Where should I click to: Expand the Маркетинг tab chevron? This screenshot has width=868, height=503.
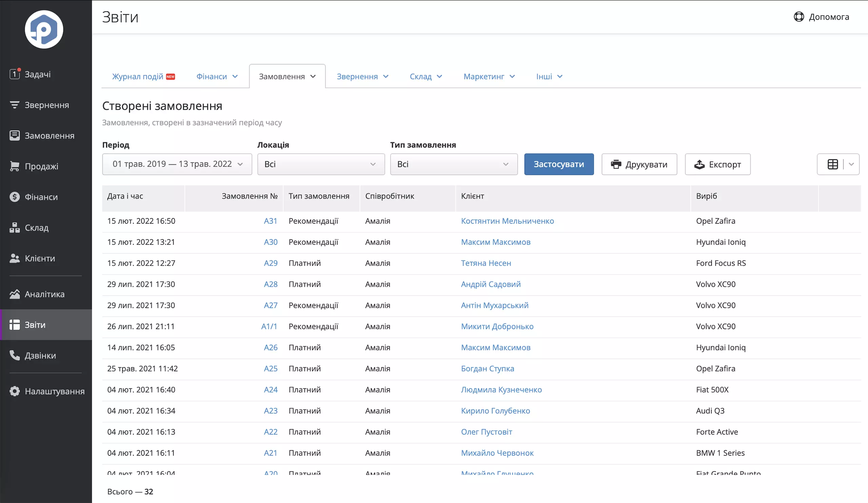point(512,76)
